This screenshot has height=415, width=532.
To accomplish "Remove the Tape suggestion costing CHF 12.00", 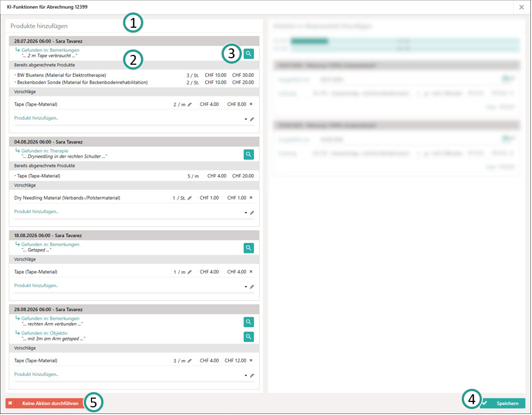I will 251,360.
